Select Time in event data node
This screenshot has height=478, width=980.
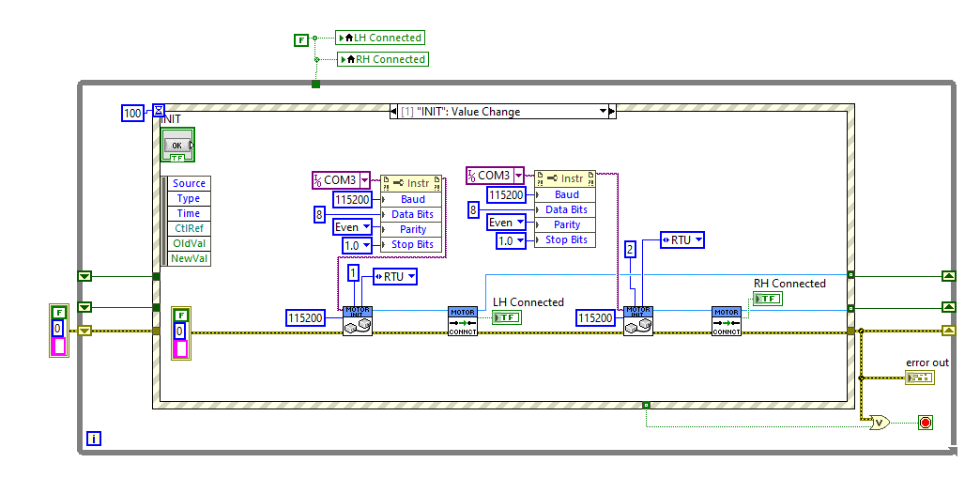[x=190, y=213]
